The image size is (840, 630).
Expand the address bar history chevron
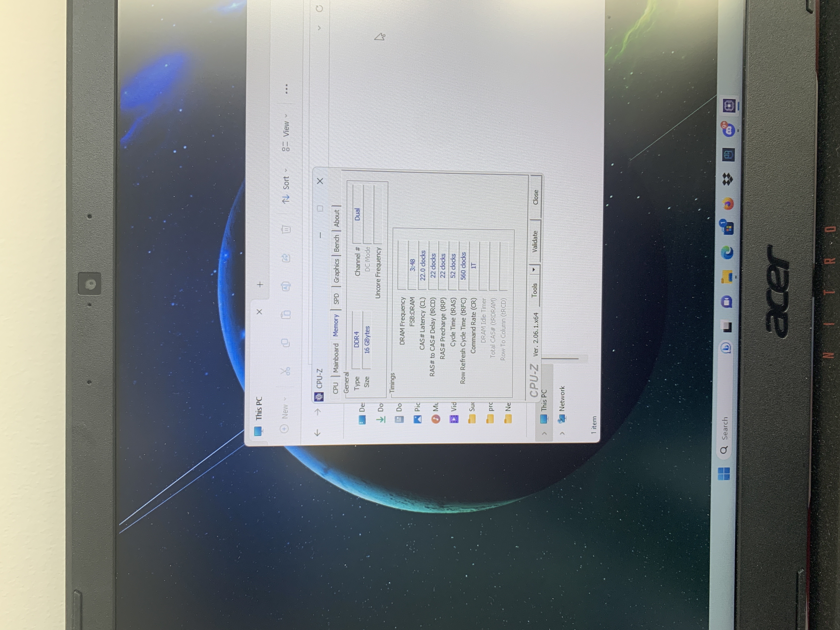coord(319,28)
